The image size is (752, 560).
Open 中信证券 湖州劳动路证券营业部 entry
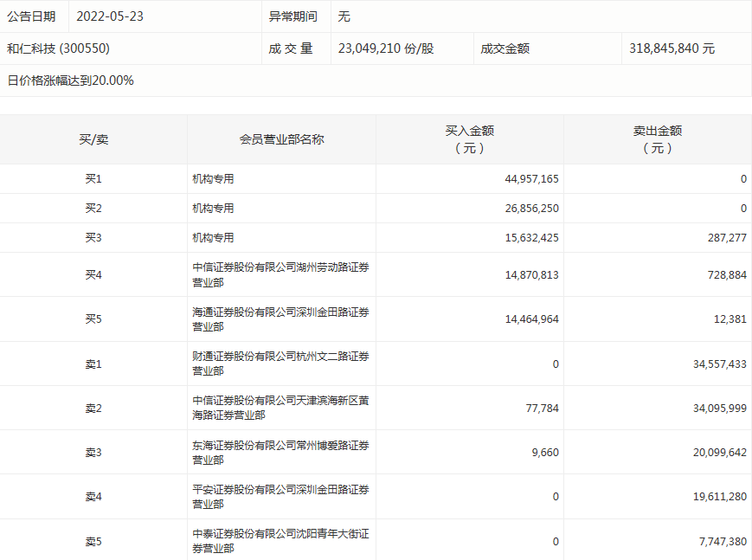pyautogui.click(x=280, y=274)
